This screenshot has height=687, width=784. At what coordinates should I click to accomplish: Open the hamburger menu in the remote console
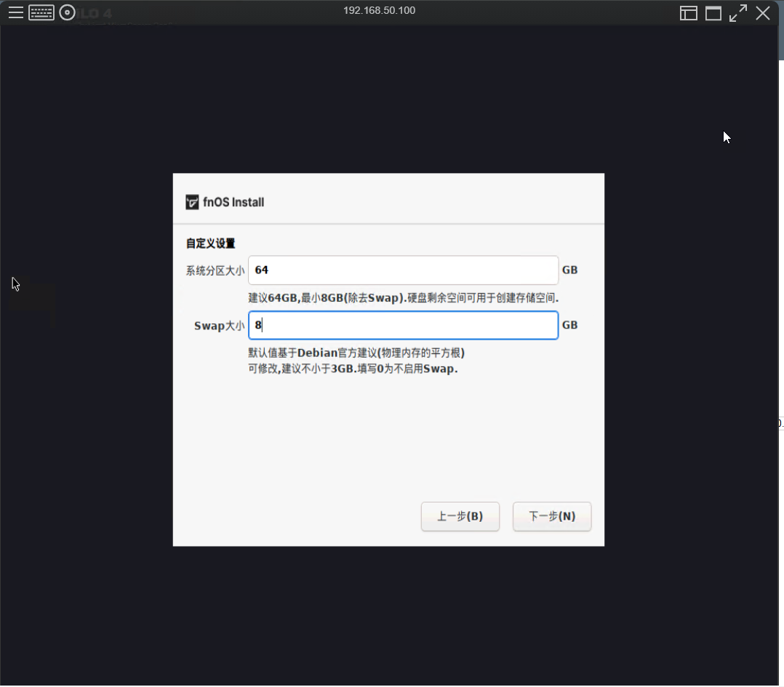tap(16, 12)
